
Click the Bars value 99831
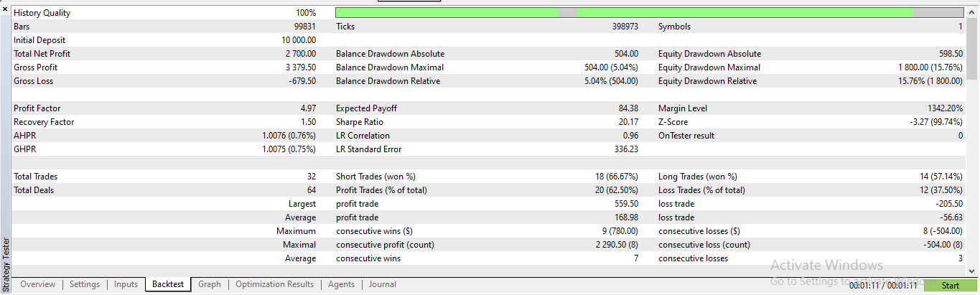(x=304, y=27)
